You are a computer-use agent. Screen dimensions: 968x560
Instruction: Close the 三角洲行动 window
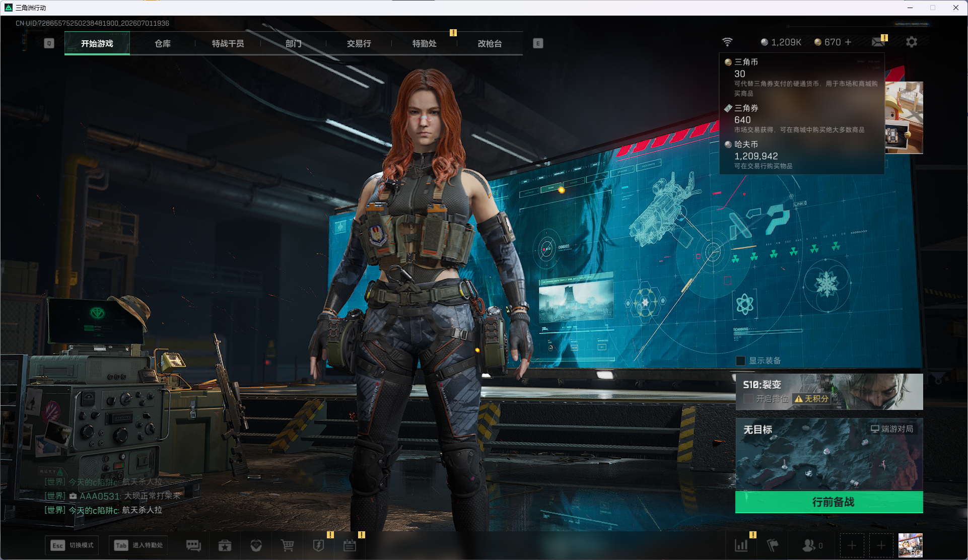(x=956, y=8)
